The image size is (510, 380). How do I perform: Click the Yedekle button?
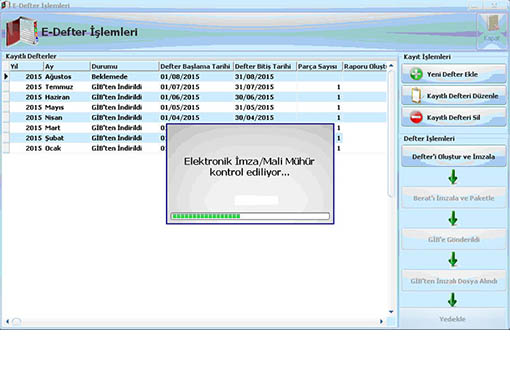453,319
